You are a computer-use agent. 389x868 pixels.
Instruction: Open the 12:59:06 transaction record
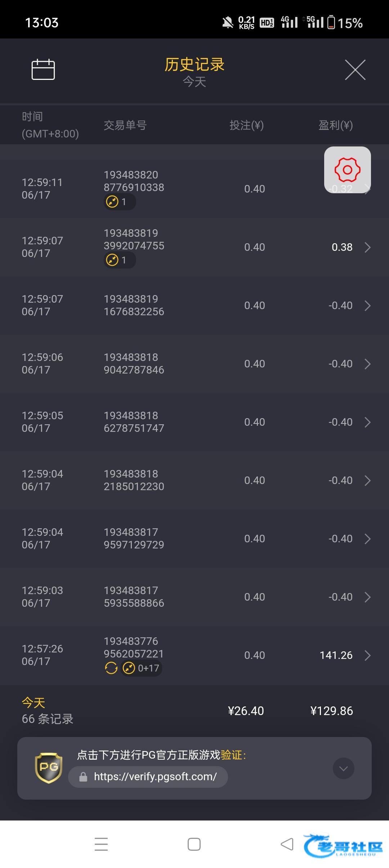[194, 364]
